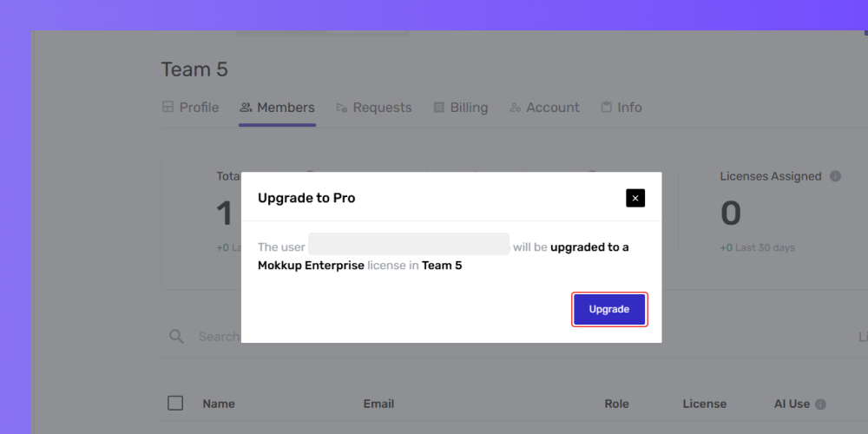Click the Members tab people icon
868x434 pixels.
246,108
